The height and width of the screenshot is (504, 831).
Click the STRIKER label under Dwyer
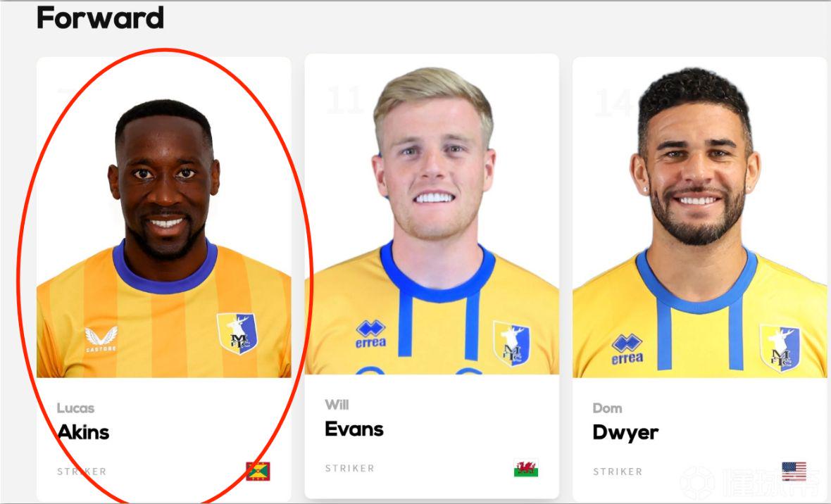click(618, 472)
